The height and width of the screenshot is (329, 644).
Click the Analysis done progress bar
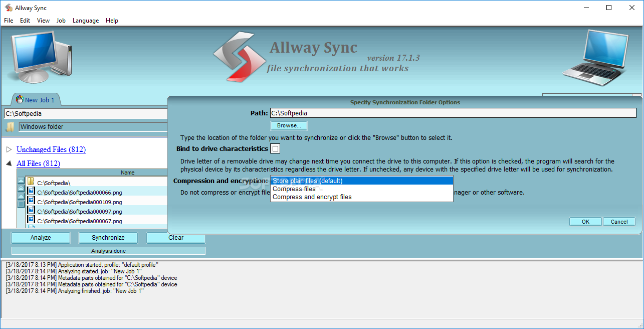[x=108, y=251]
